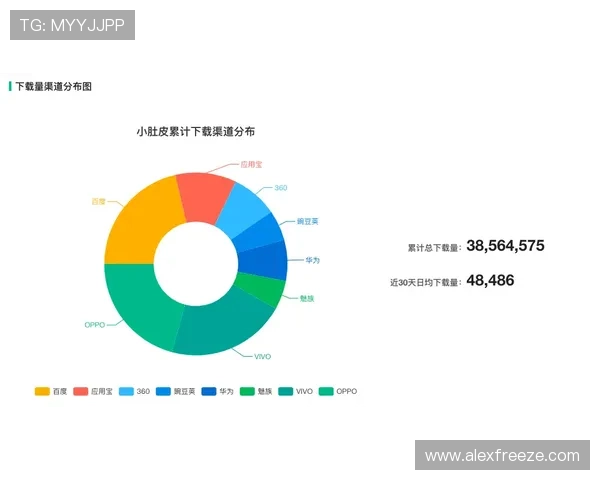Select the light blue 360 donut slice
Image resolution: width=600 pixels, height=480 pixels.
242,212
